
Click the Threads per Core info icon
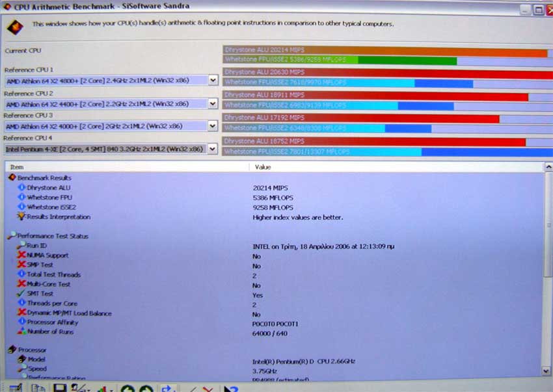tap(22, 302)
